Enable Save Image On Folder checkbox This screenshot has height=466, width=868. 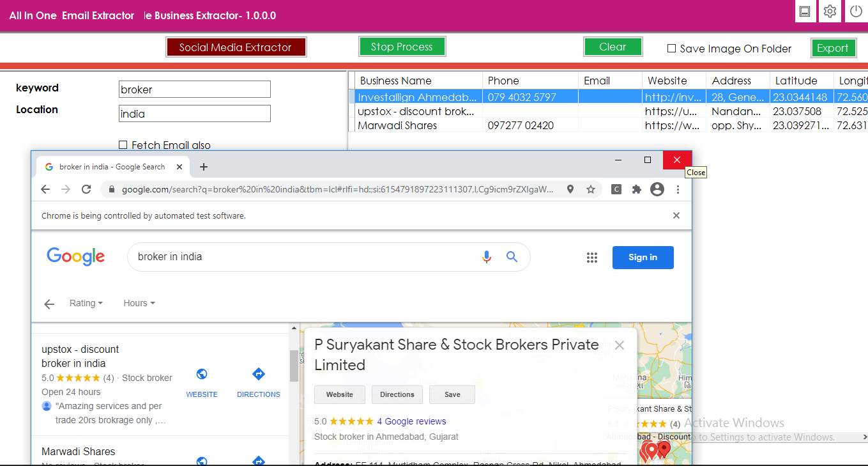[671, 49]
